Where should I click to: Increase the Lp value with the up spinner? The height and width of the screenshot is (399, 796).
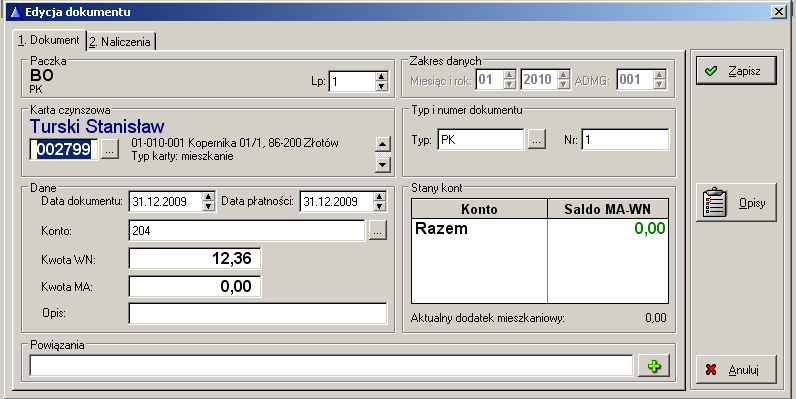(x=381, y=77)
